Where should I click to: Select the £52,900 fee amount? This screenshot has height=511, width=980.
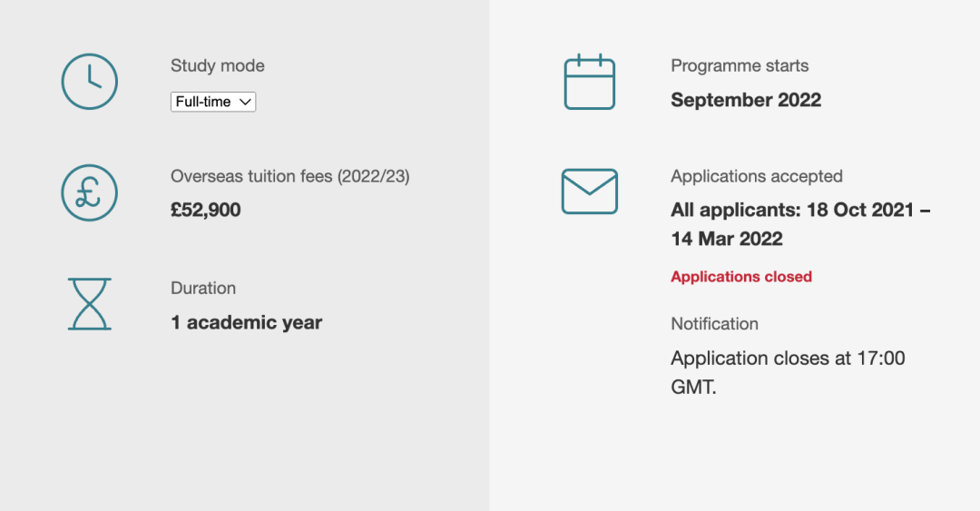pos(206,211)
